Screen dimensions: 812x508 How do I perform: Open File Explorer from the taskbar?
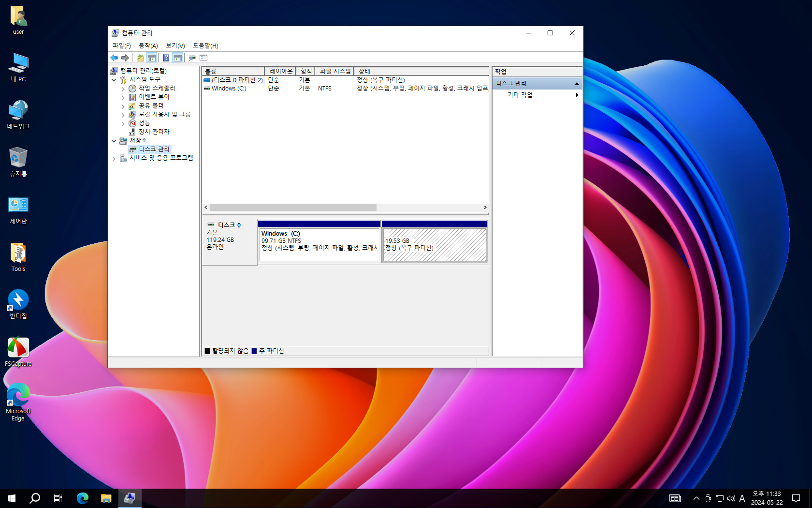click(x=106, y=498)
